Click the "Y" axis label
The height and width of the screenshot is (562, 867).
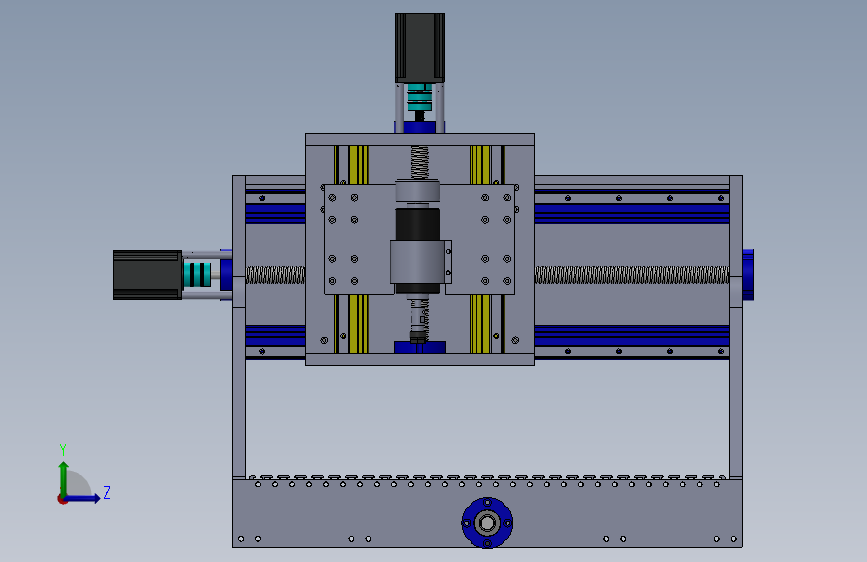pos(63,450)
